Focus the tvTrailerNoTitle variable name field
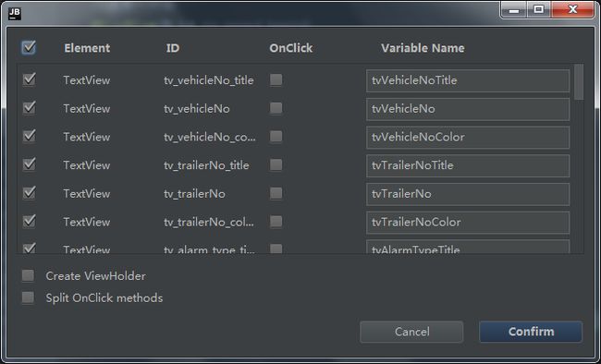The image size is (601, 364). point(468,165)
